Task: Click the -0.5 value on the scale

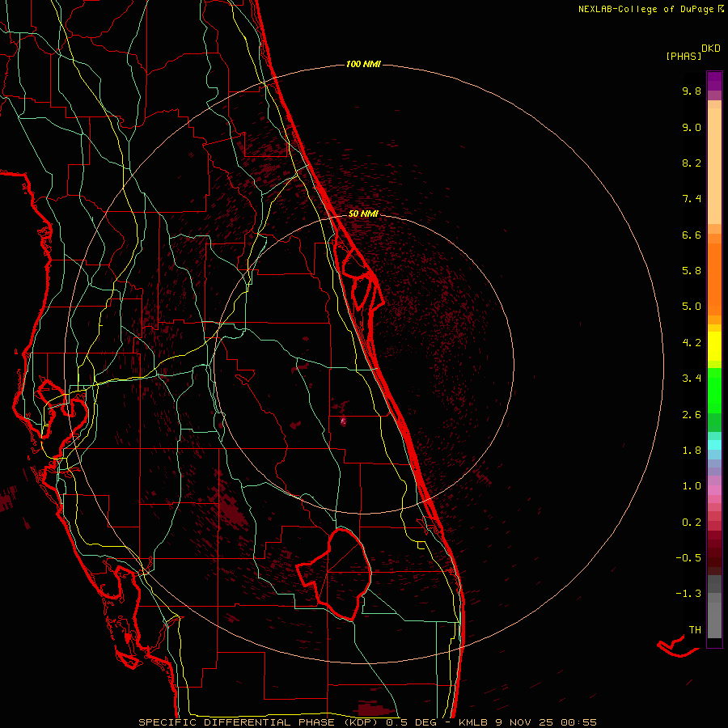Action: point(689,558)
